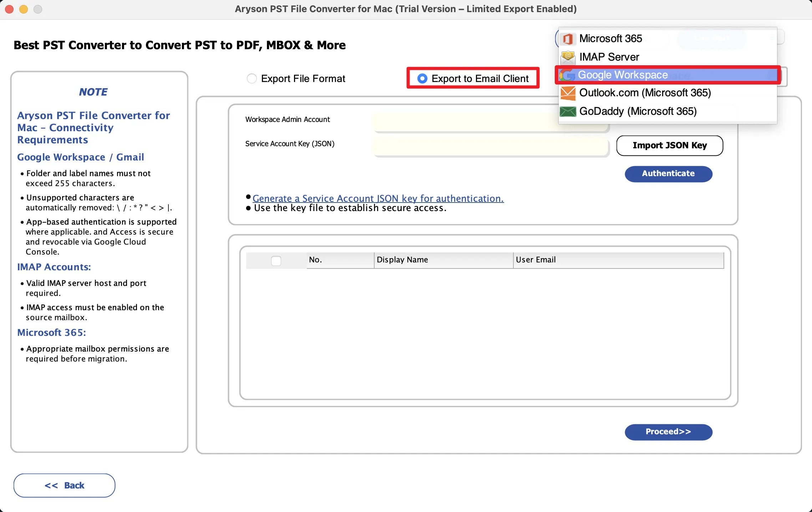This screenshot has width=812, height=512.
Task: Click the Microsoft 365 office icon
Action: [x=568, y=39]
